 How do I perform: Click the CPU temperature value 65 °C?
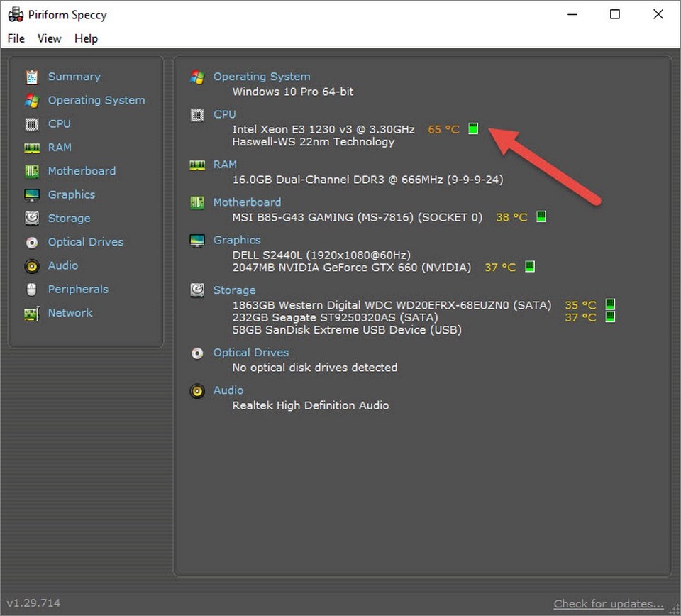pos(443,129)
